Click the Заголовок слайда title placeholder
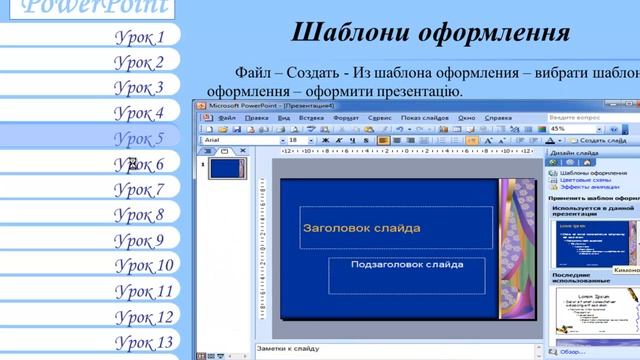The height and width of the screenshot is (360, 640). point(396,227)
